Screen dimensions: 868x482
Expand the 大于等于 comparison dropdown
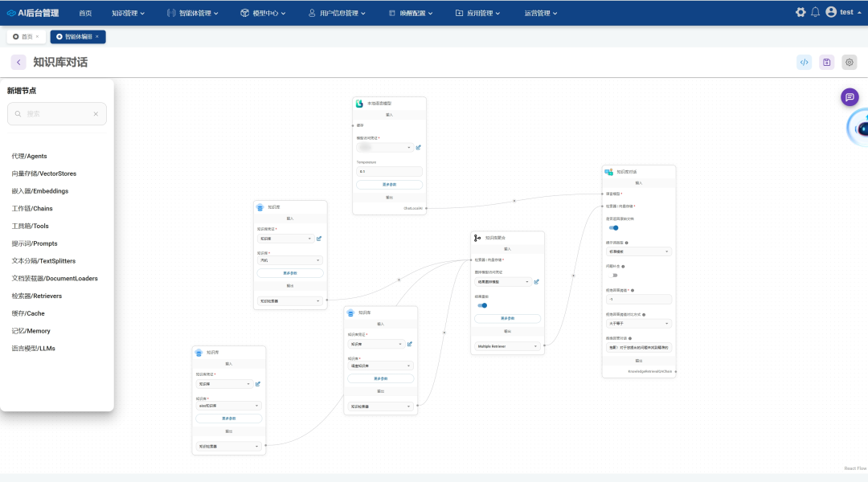pyautogui.click(x=638, y=324)
